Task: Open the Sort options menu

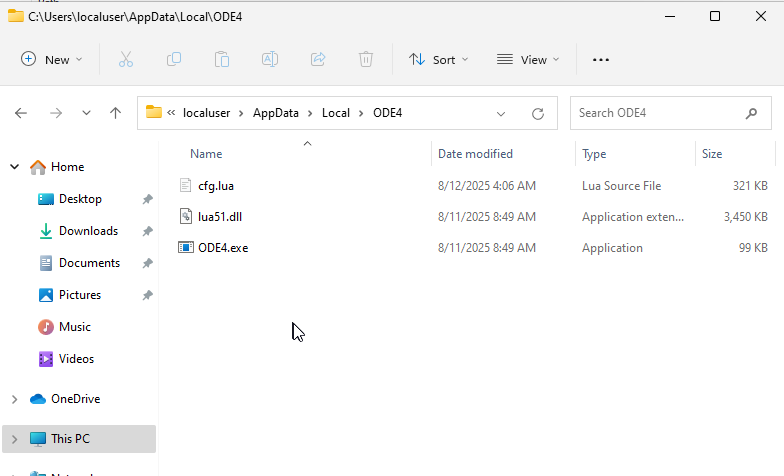Action: click(438, 60)
